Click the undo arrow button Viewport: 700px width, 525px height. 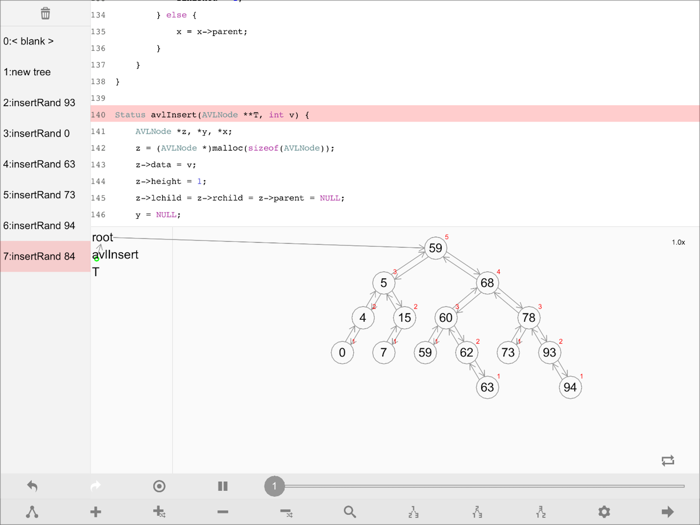(32, 486)
